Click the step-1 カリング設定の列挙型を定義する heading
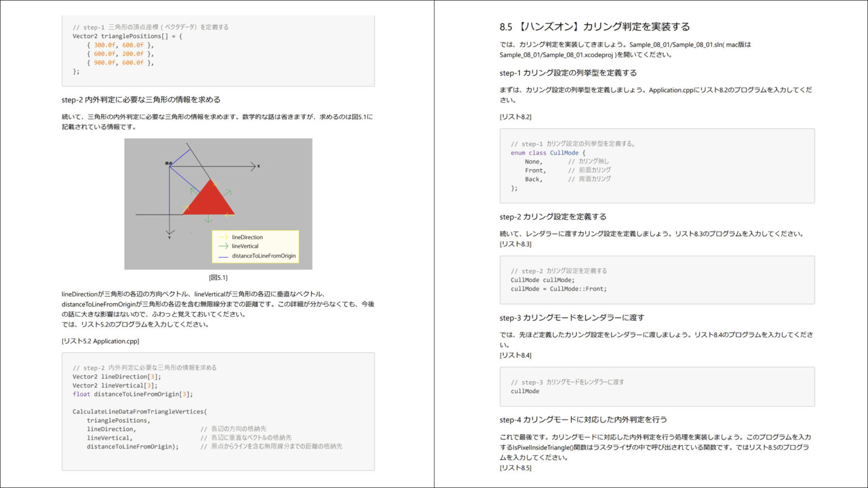Screen dimensions: 868x488 pos(568,73)
